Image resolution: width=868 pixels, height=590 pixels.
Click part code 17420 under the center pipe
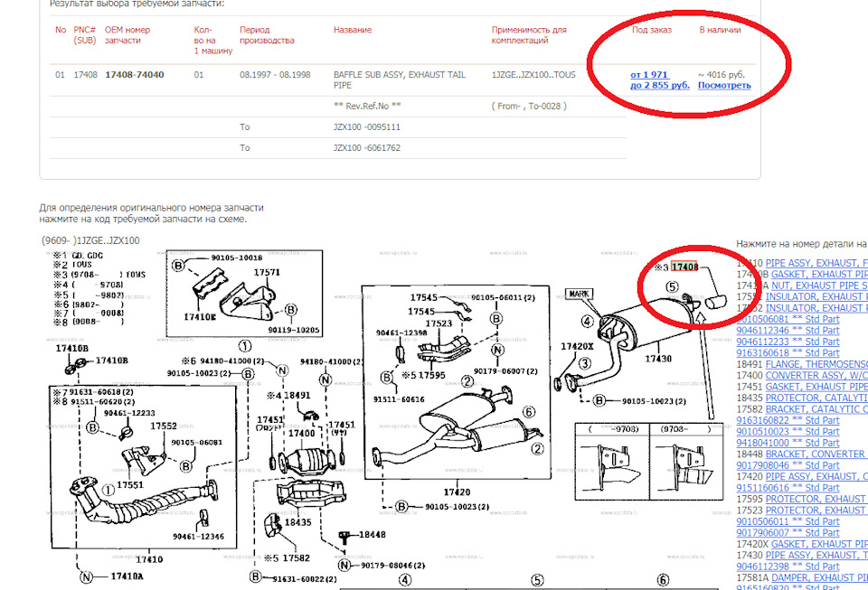[457, 492]
